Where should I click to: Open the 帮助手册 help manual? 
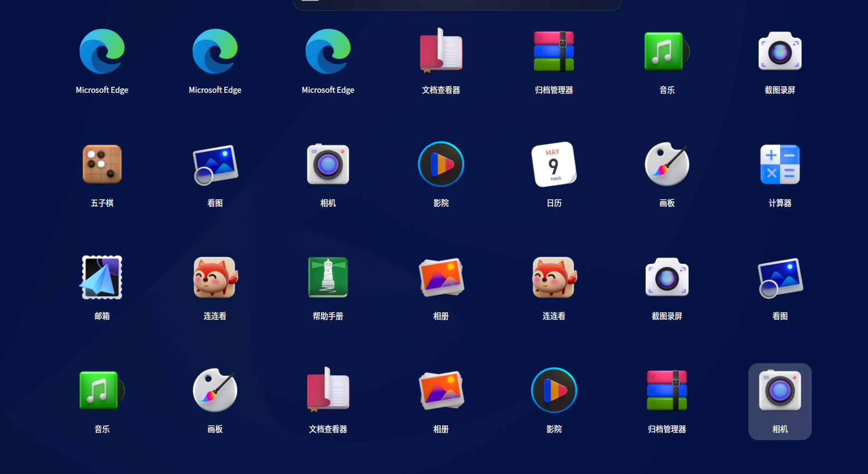[x=328, y=277]
